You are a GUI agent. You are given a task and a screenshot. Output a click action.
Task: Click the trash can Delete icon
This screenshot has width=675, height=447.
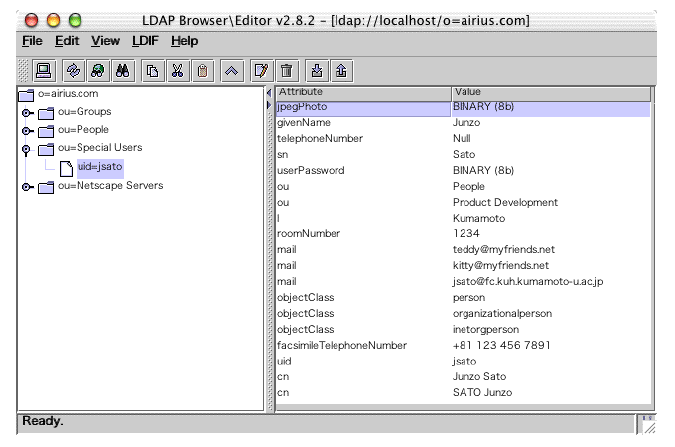[x=286, y=71]
